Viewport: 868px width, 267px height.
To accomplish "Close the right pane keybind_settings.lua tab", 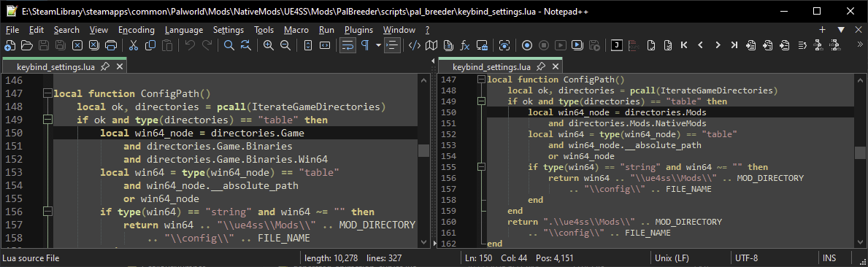I will [x=555, y=67].
